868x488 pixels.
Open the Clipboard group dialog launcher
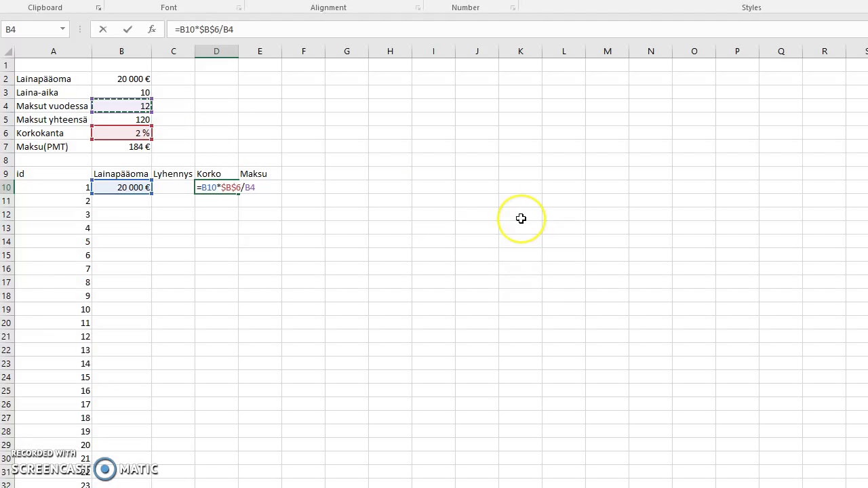(98, 7)
